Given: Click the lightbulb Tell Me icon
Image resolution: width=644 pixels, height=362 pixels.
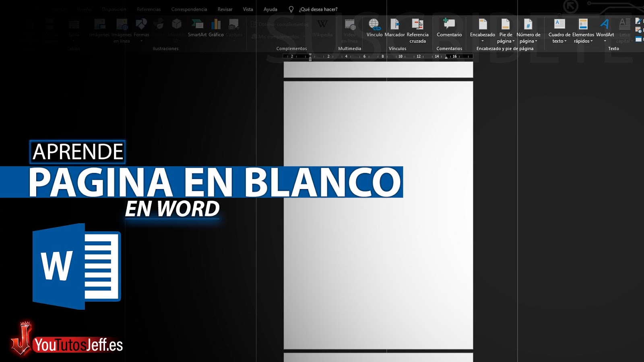Looking at the screenshot, I should pyautogui.click(x=291, y=9).
